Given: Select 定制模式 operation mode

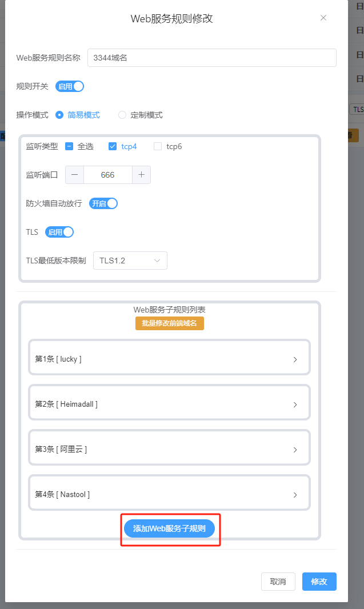Looking at the screenshot, I should (122, 115).
